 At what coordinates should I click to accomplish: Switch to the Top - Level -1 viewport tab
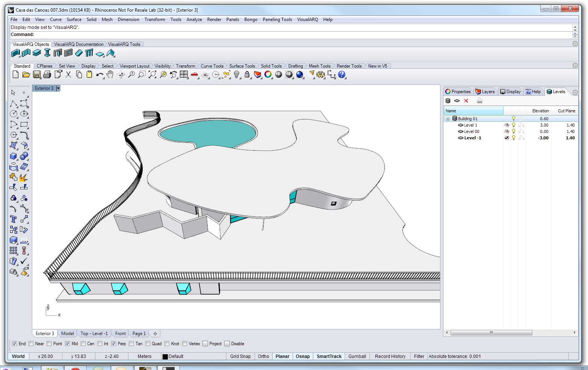pyautogui.click(x=94, y=334)
